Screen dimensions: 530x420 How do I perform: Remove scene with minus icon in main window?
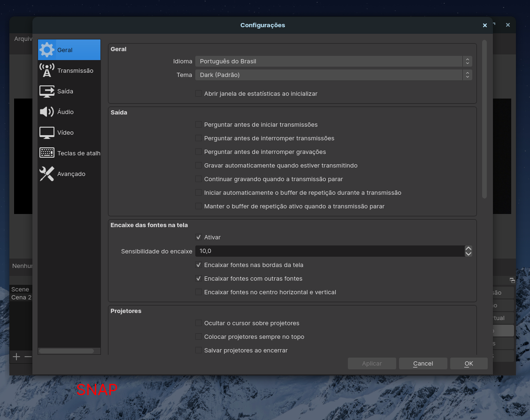pyautogui.click(x=28, y=357)
